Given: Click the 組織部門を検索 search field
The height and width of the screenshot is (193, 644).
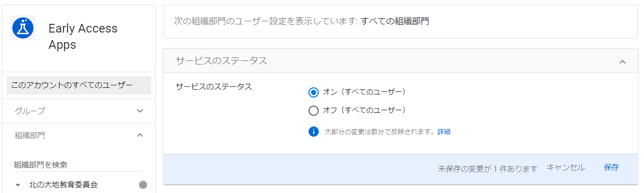Looking at the screenshot, I should [x=78, y=165].
